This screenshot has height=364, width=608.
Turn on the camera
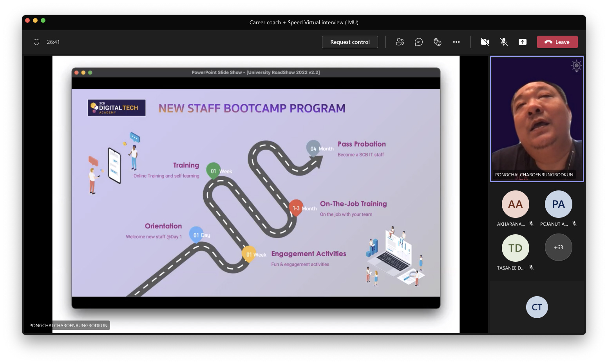[x=485, y=42]
